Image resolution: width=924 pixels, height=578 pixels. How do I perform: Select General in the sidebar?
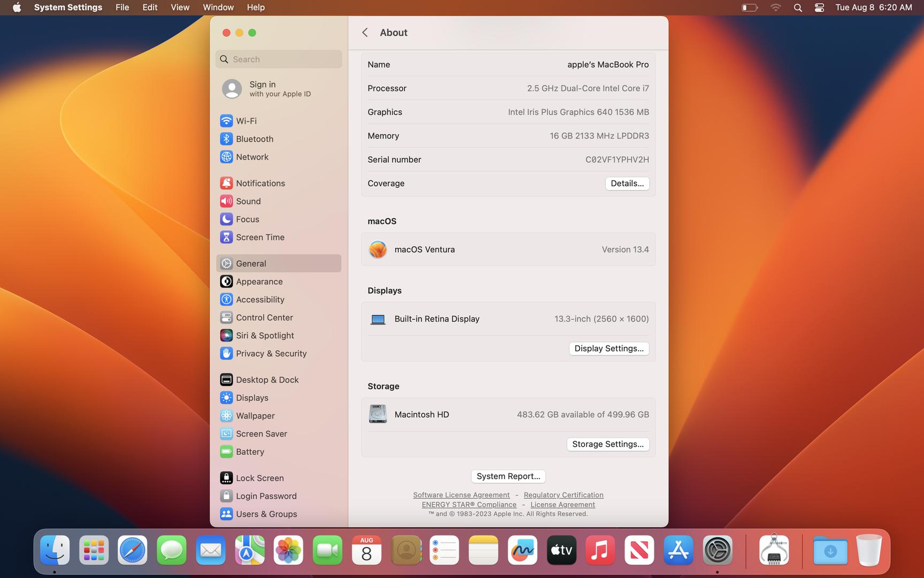pos(278,263)
